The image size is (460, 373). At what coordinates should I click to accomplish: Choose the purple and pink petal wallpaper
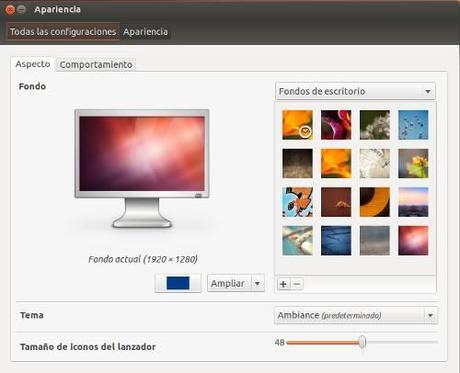[336, 125]
